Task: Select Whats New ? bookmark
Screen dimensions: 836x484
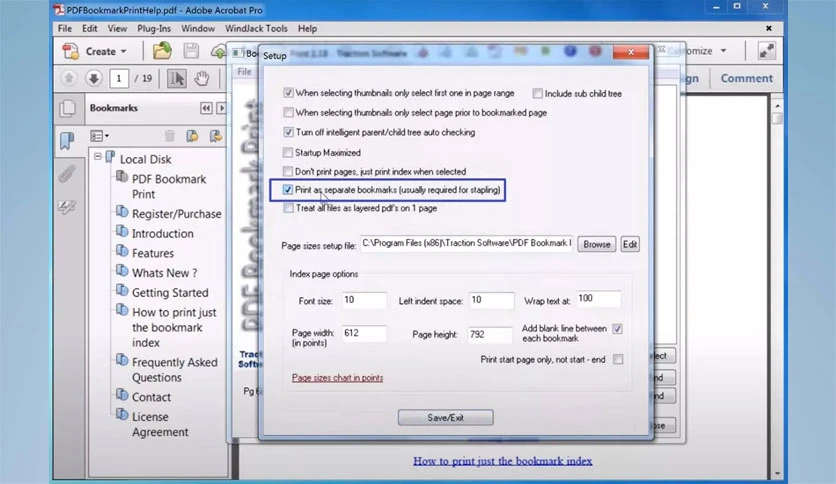Action: [165, 273]
